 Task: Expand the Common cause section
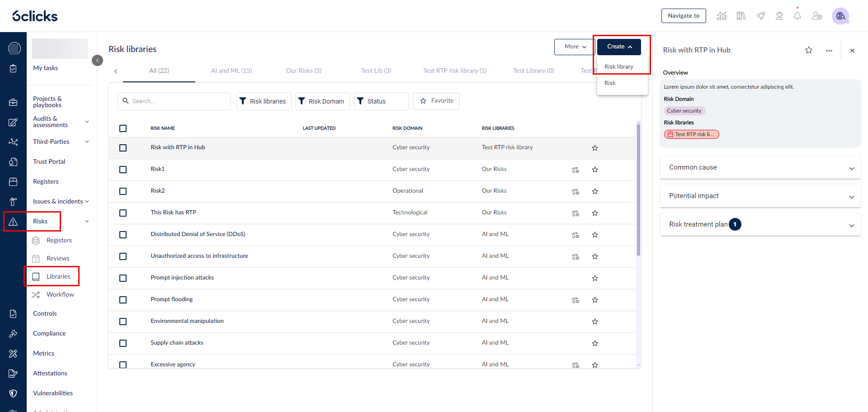pos(759,168)
